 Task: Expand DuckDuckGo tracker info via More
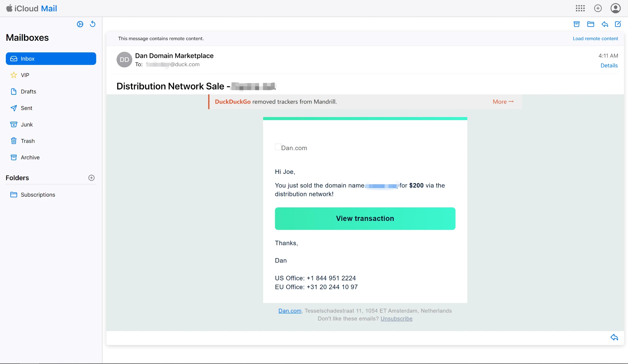(x=503, y=102)
